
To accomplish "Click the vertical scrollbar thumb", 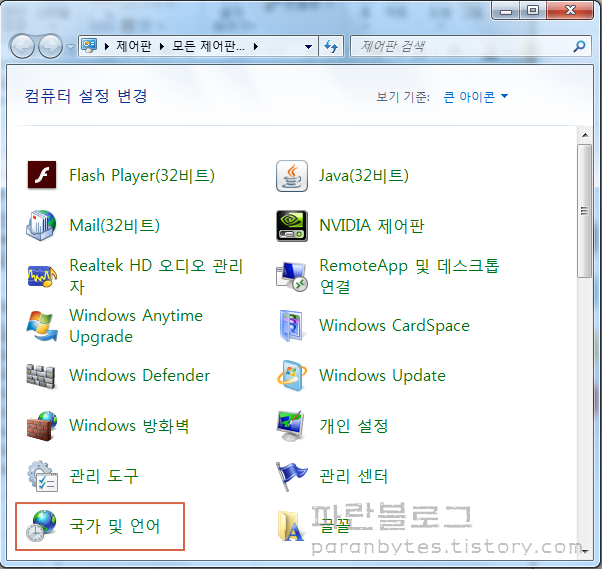I will [584, 211].
